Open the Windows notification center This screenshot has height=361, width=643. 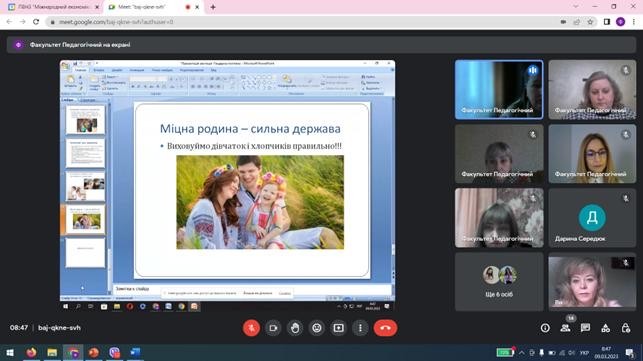tap(630, 352)
